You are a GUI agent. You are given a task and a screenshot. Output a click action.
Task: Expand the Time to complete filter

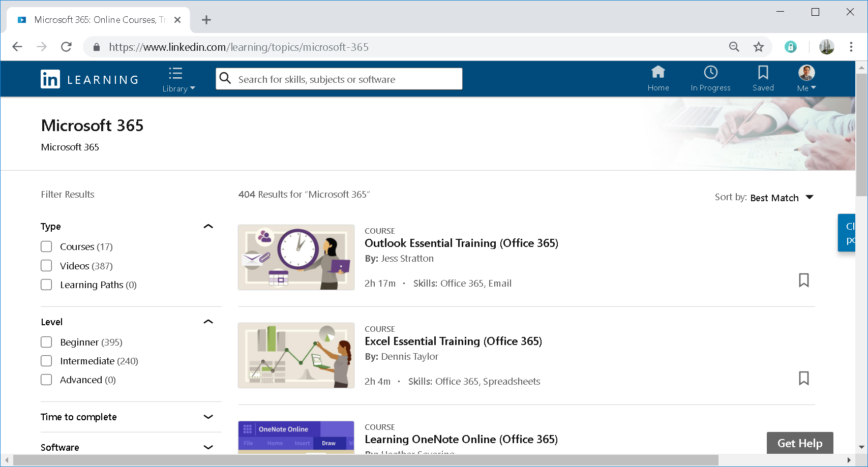pos(208,417)
